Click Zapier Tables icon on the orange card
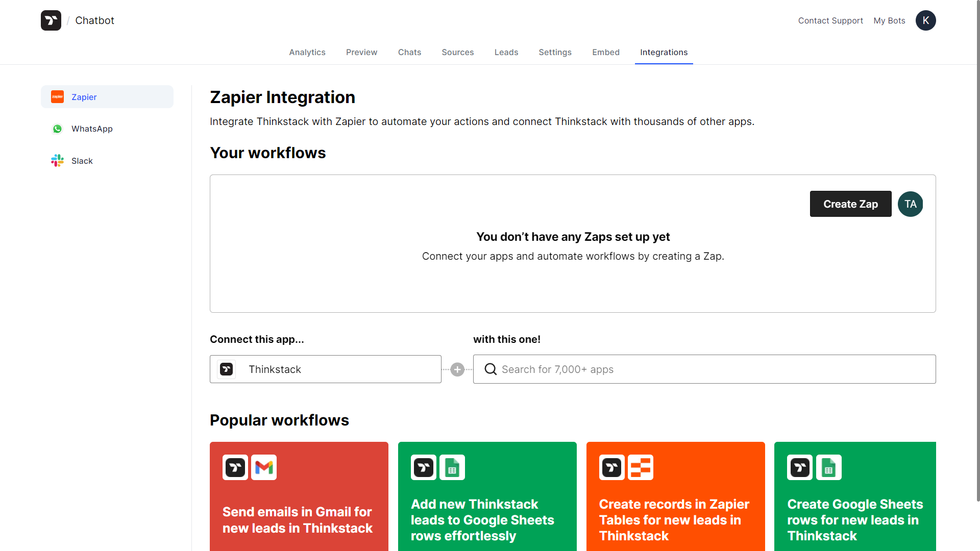Viewport: 980px width, 551px height. 641,467
